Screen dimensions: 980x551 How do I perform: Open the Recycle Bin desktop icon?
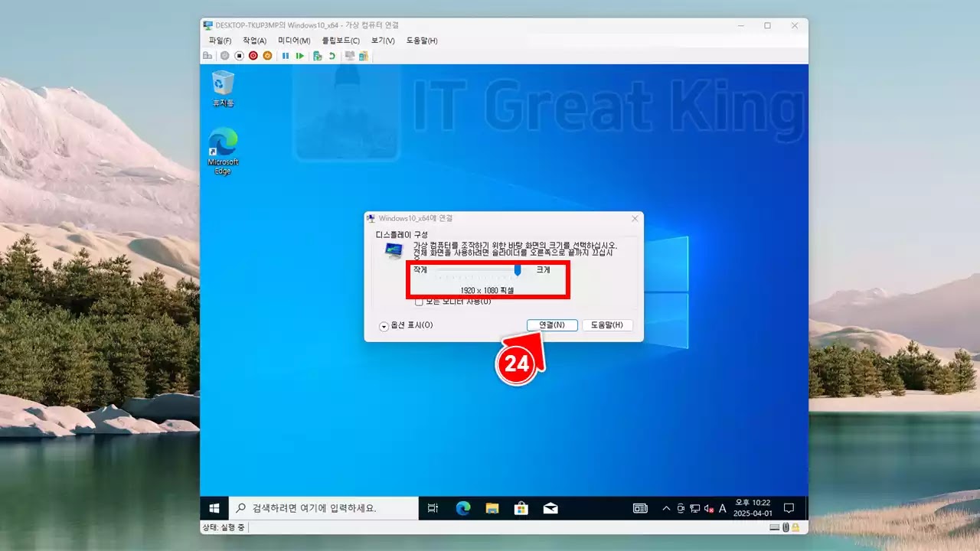223,88
